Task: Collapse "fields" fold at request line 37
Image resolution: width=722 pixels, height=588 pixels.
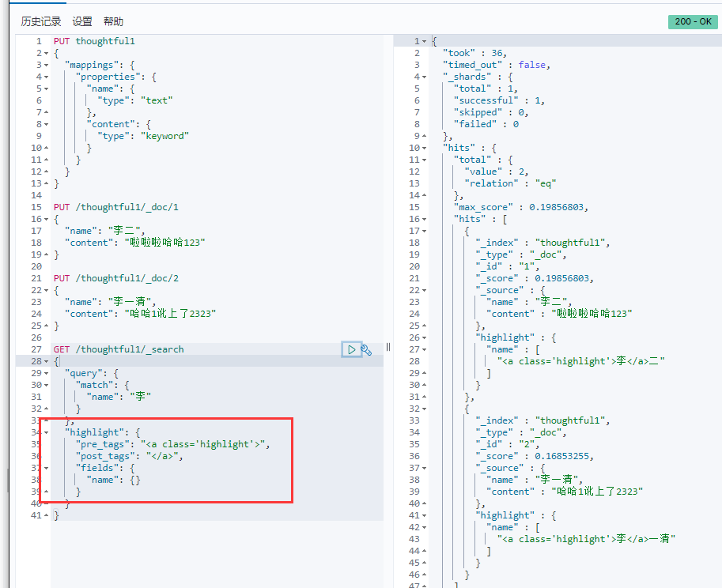Action: coord(46,468)
